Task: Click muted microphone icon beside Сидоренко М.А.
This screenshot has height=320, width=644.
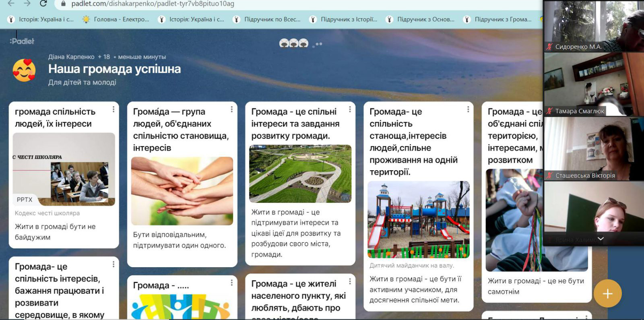Action: 549,47
